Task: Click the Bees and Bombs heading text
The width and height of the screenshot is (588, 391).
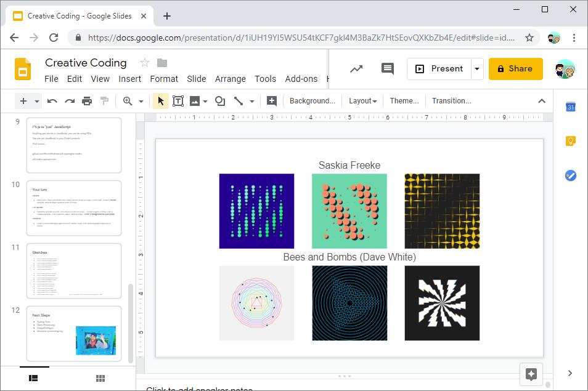Action: (x=349, y=257)
